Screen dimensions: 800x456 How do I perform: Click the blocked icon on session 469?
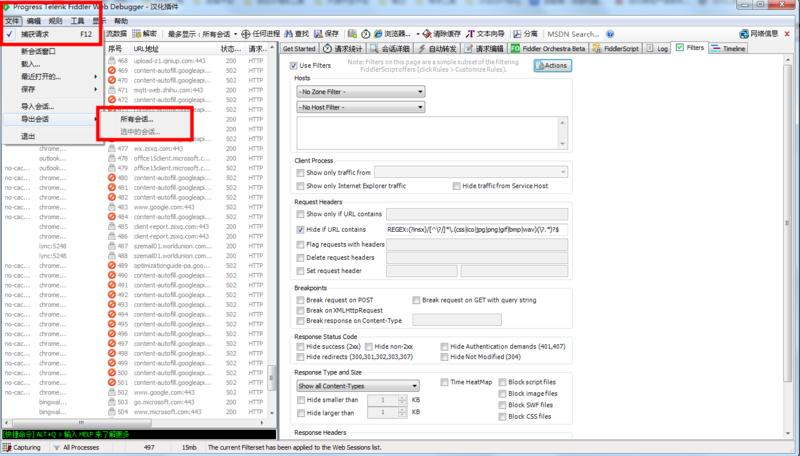[111, 70]
